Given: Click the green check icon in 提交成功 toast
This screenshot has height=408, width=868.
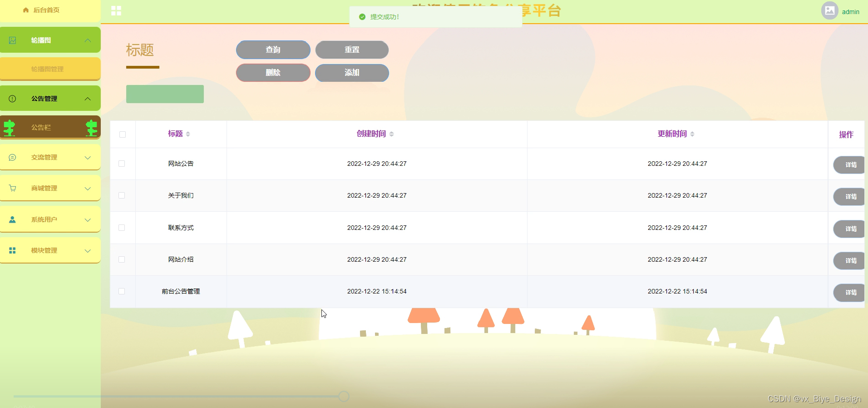Looking at the screenshot, I should (x=362, y=17).
